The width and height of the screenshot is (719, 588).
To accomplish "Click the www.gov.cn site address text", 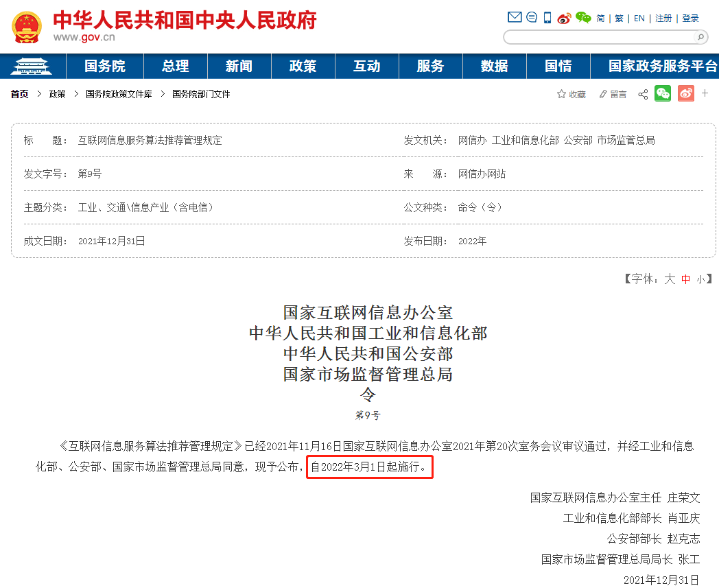I will point(84,37).
